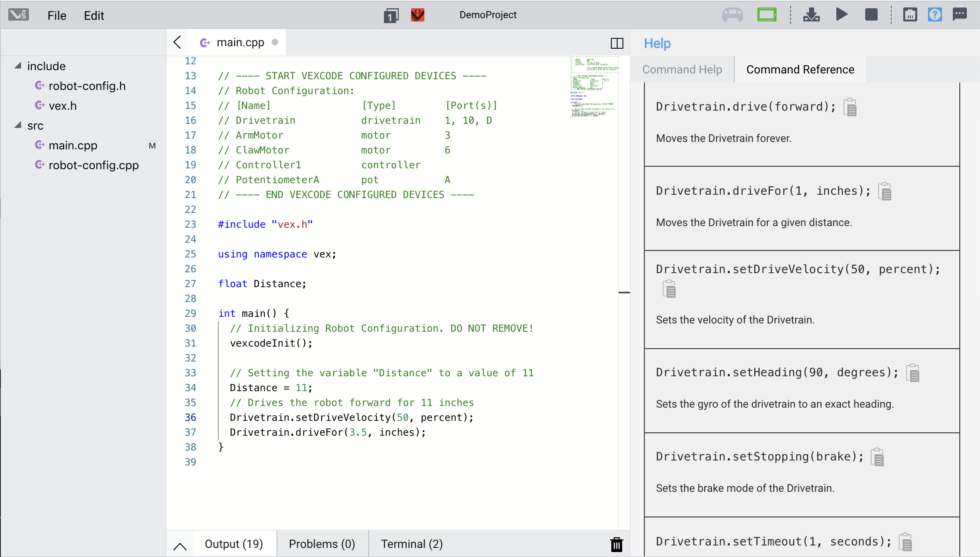Collapse the file sidebar with left arrow
This screenshot has height=557, width=980.
tap(178, 42)
